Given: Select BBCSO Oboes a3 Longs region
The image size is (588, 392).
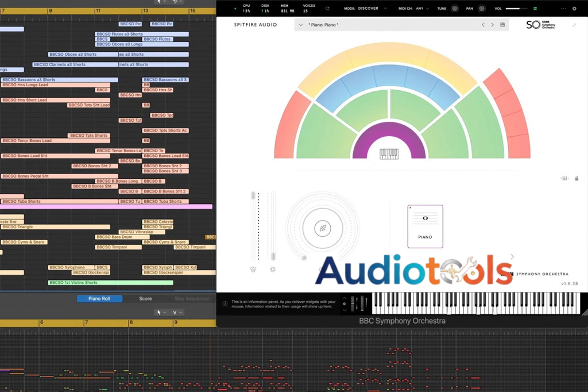Looking at the screenshot, I should [142, 44].
